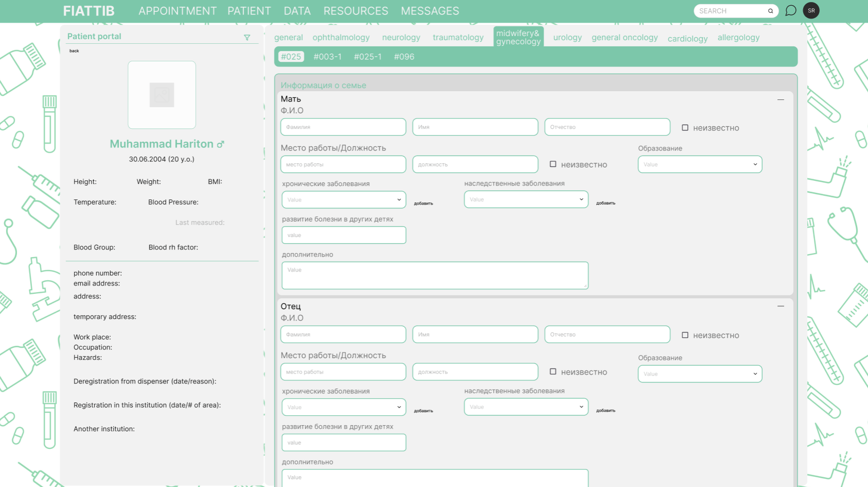Check неизвестно for father's workplace
This screenshot has height=487, width=868.
point(553,372)
